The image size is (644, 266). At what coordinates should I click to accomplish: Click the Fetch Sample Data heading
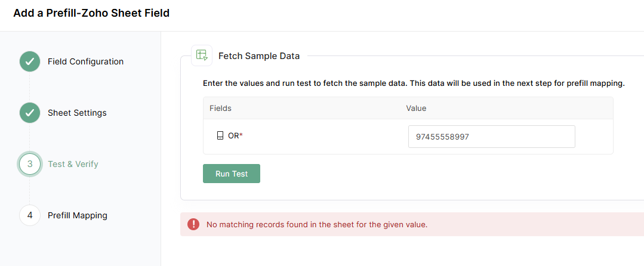259,56
